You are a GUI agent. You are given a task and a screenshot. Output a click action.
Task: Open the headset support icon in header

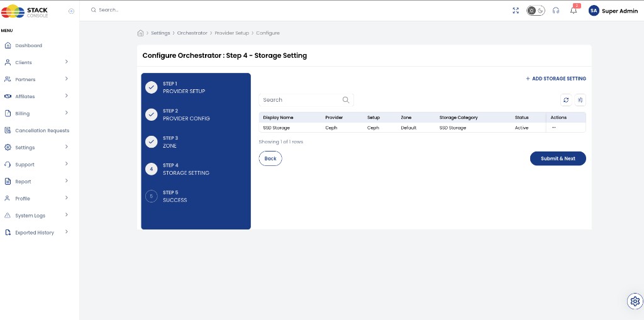coord(556,11)
